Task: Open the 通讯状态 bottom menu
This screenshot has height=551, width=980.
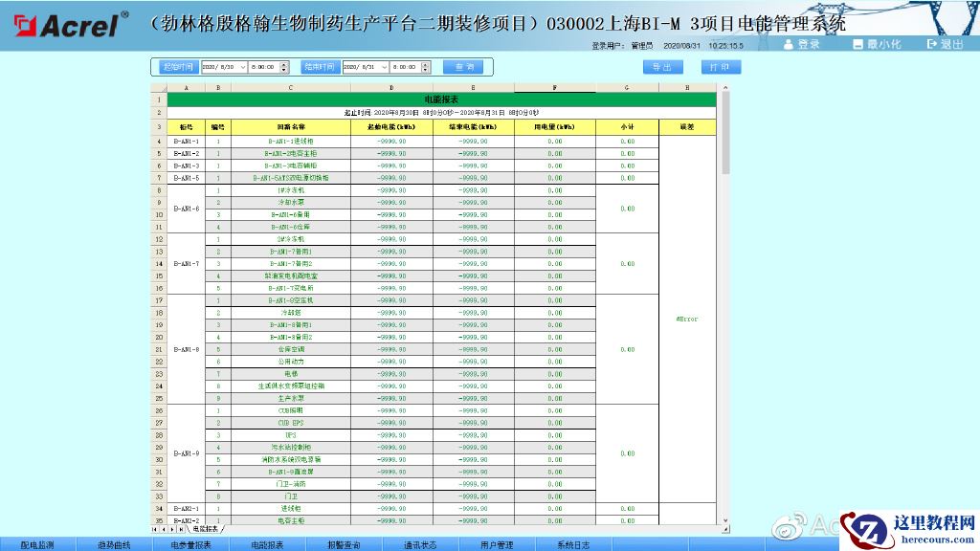Action: tap(421, 544)
